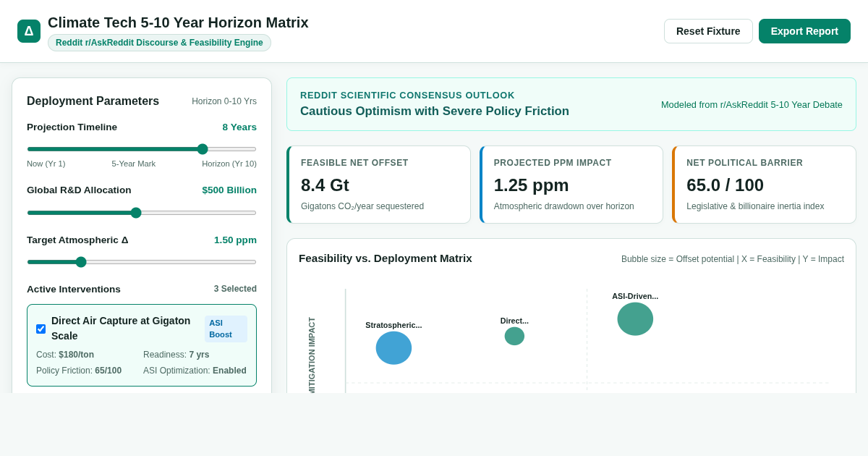This screenshot has width=868, height=456.
Task: Click the '5-Year Mark' slider label
Action: click(x=134, y=164)
